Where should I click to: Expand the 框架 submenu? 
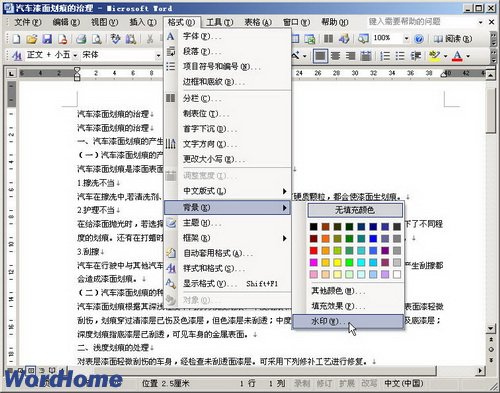pyautogui.click(x=227, y=238)
